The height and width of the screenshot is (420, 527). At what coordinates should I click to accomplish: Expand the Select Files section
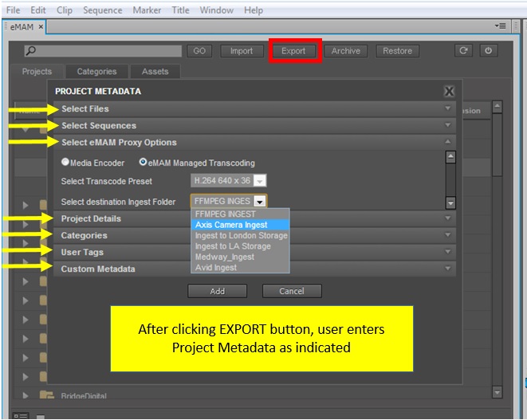(254, 108)
